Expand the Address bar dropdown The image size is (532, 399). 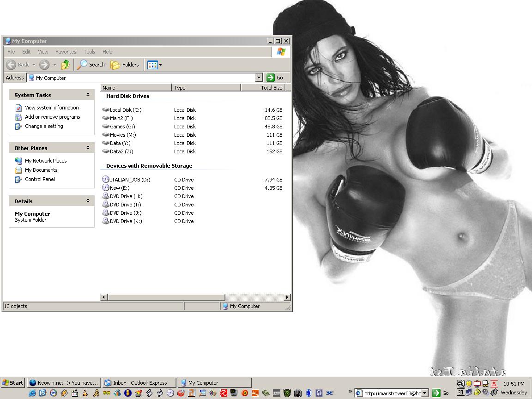click(259, 78)
